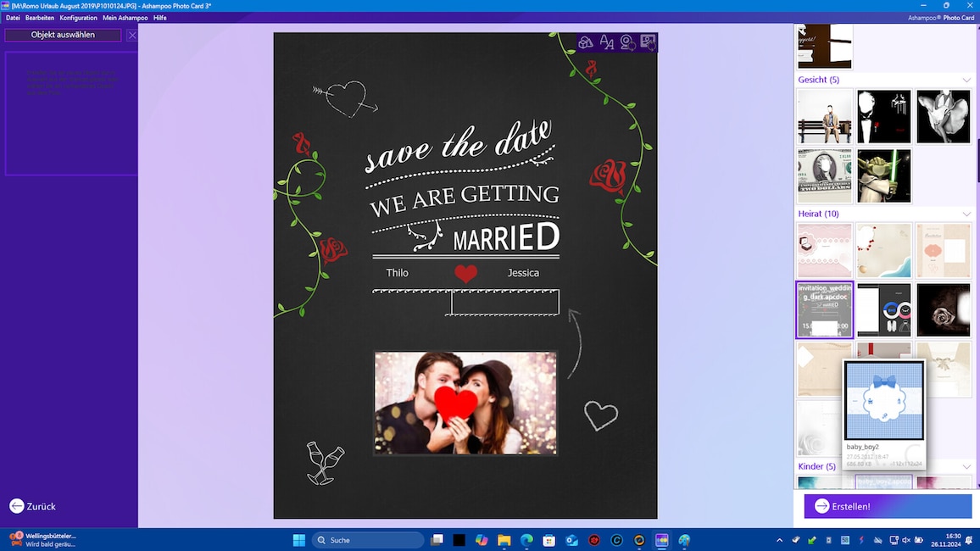The image size is (980, 551).
Task: Click the Objekt auswählen button
Action: pyautogui.click(x=64, y=35)
